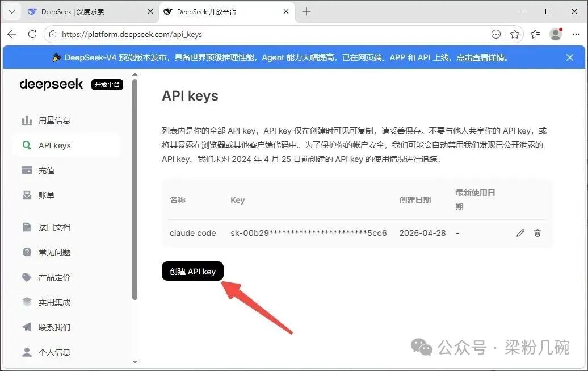Select API keys in the sidebar
This screenshot has height=371, width=588.
coord(66,145)
